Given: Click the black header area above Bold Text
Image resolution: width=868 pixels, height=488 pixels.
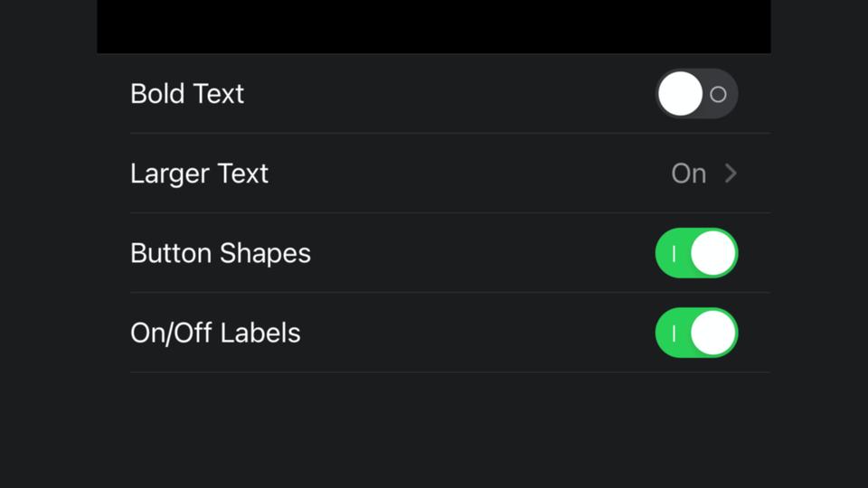Looking at the screenshot, I should tap(434, 26).
